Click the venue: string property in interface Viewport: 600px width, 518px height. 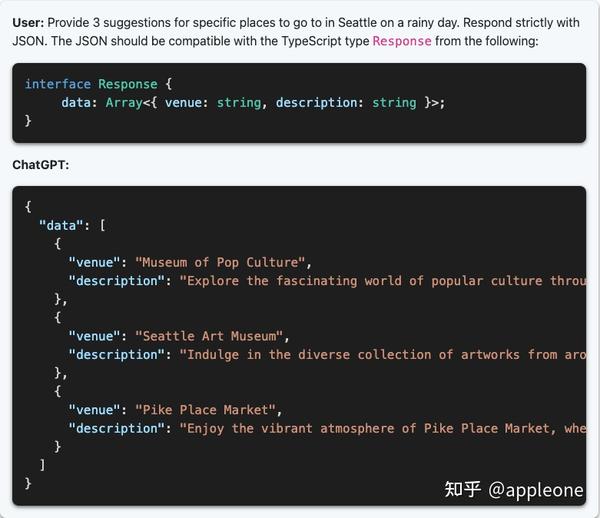pyautogui.click(x=213, y=103)
